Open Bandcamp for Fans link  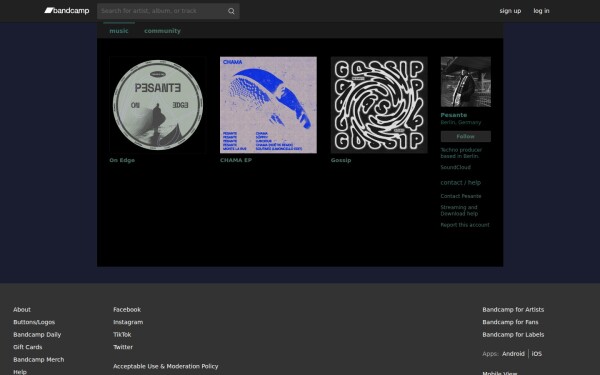[x=510, y=322]
